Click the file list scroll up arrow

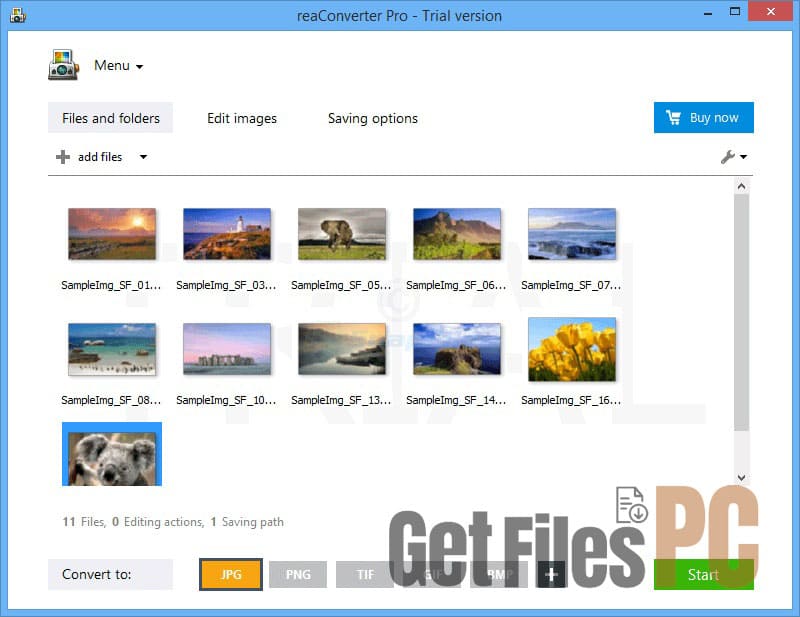point(741,186)
